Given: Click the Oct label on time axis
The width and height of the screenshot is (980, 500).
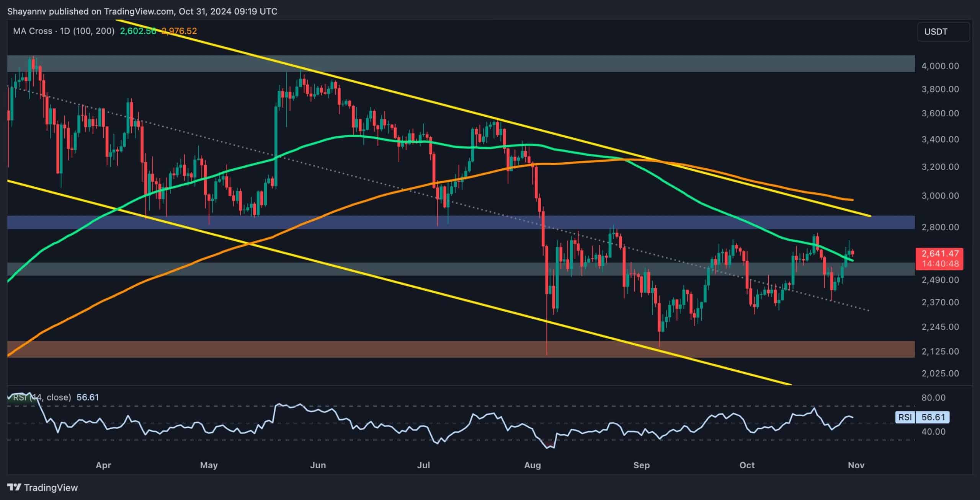Looking at the screenshot, I should 747,465.
